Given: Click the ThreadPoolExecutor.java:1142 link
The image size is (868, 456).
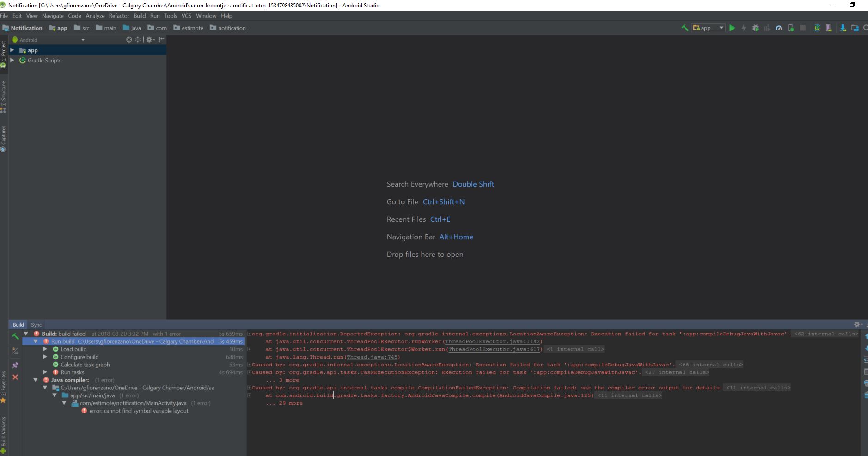Looking at the screenshot, I should [492, 342].
